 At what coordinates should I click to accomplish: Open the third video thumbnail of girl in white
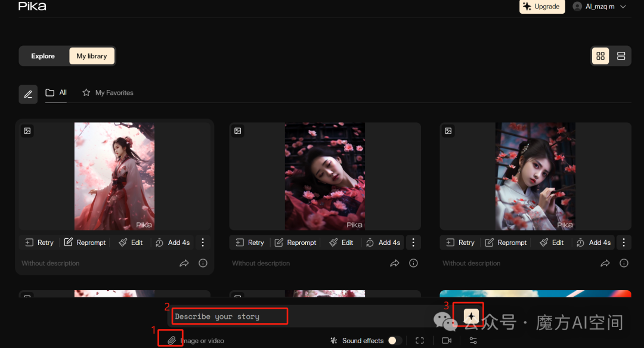click(x=535, y=176)
